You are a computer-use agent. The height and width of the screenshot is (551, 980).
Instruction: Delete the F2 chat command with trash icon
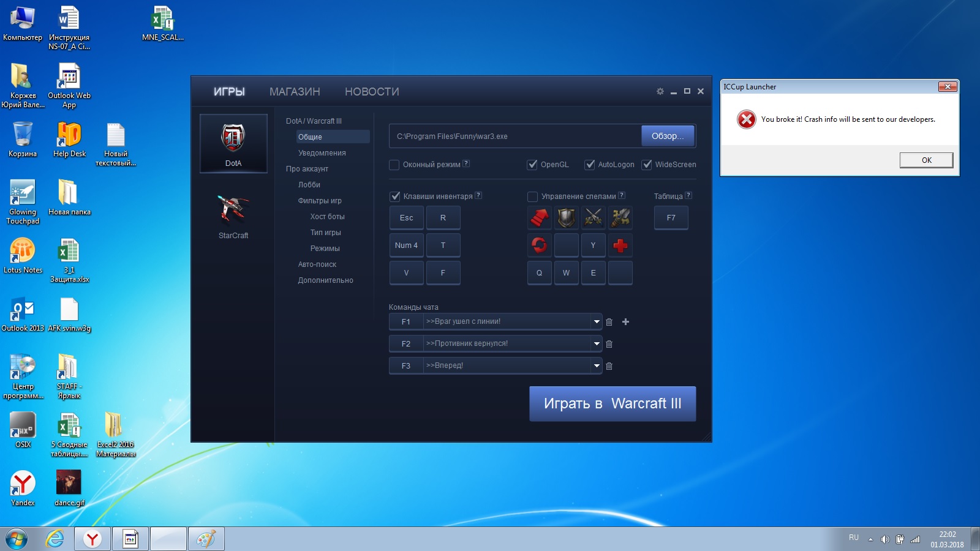(x=609, y=344)
